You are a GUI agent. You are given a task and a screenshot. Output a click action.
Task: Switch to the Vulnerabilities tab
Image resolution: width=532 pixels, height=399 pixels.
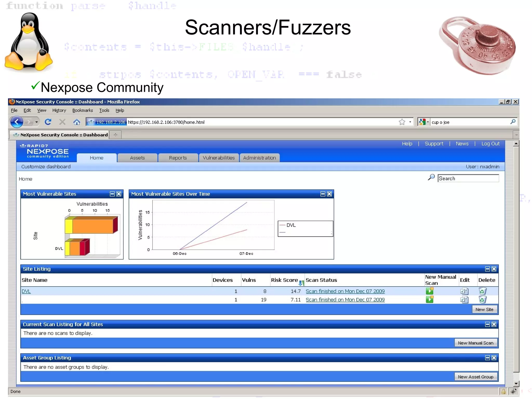[219, 158]
